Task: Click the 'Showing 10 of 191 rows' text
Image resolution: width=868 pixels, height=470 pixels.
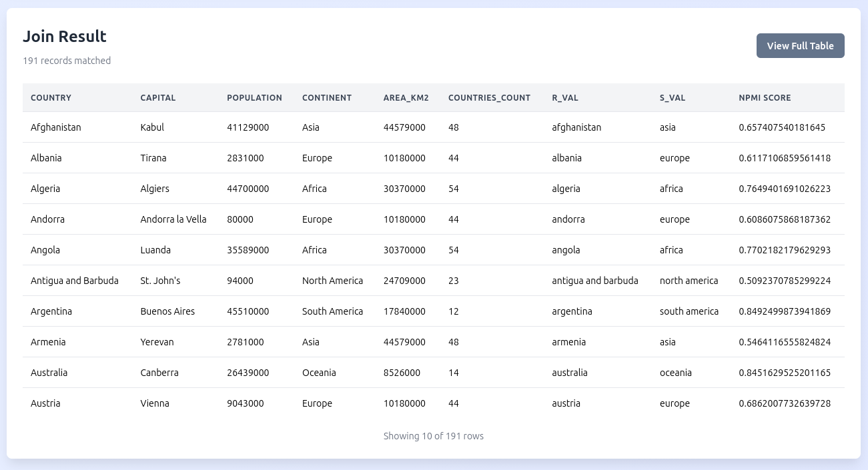Action: coord(433,436)
